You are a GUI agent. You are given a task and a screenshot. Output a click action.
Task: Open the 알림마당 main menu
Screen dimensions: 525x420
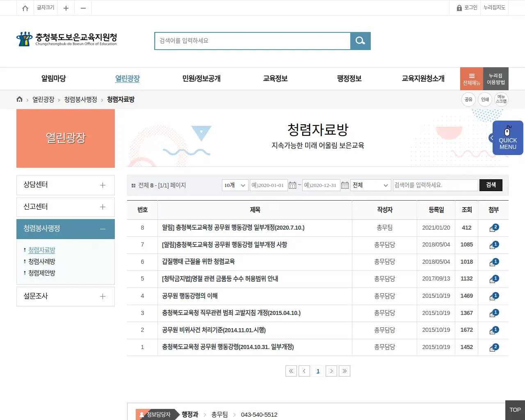pos(54,78)
